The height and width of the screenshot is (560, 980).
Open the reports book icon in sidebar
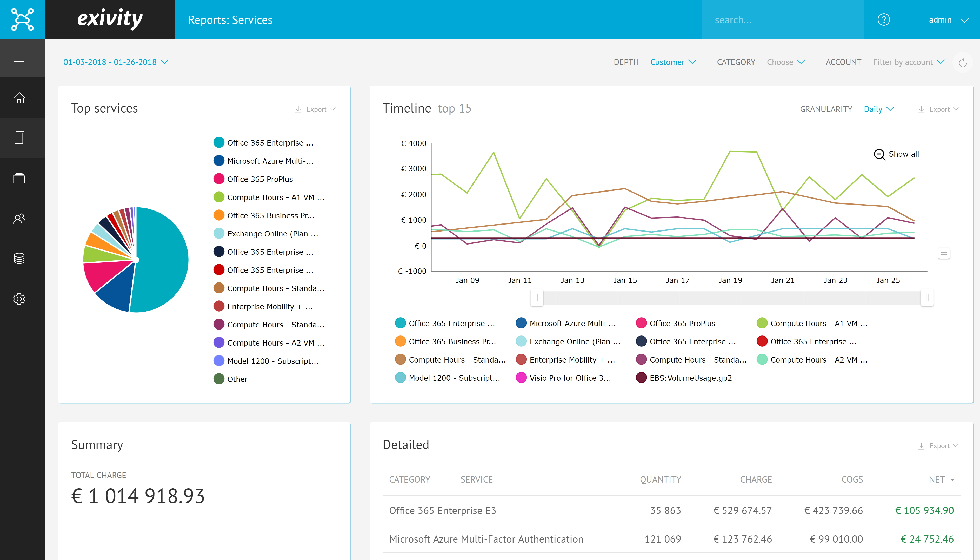[x=19, y=138]
